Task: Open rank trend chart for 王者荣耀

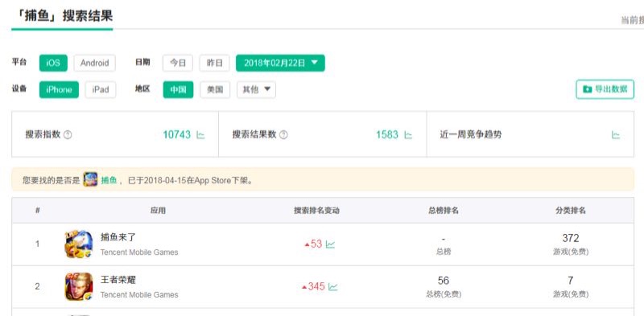Action: (x=332, y=286)
